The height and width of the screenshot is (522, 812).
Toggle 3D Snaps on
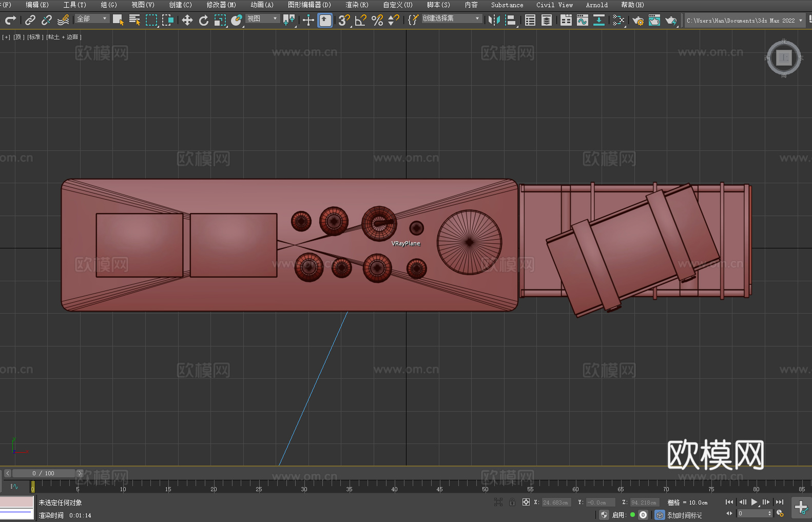tap(344, 20)
